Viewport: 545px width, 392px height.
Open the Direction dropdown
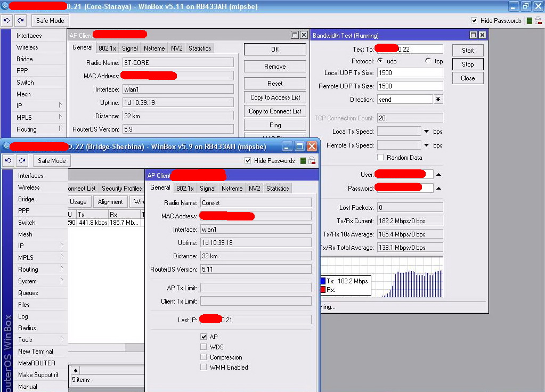438,100
